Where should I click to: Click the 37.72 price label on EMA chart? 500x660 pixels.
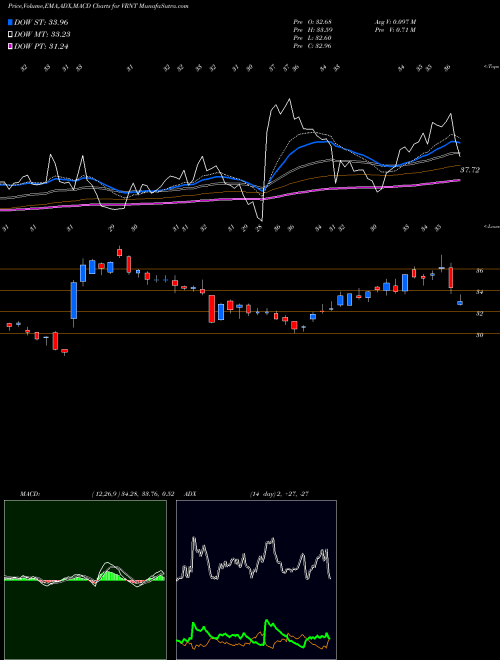tap(470, 170)
